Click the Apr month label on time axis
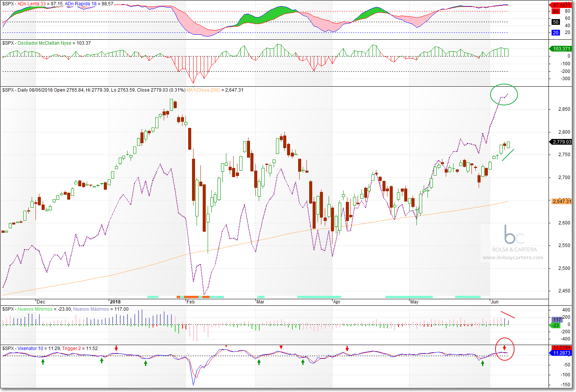The image size is (576, 392). pyautogui.click(x=337, y=302)
